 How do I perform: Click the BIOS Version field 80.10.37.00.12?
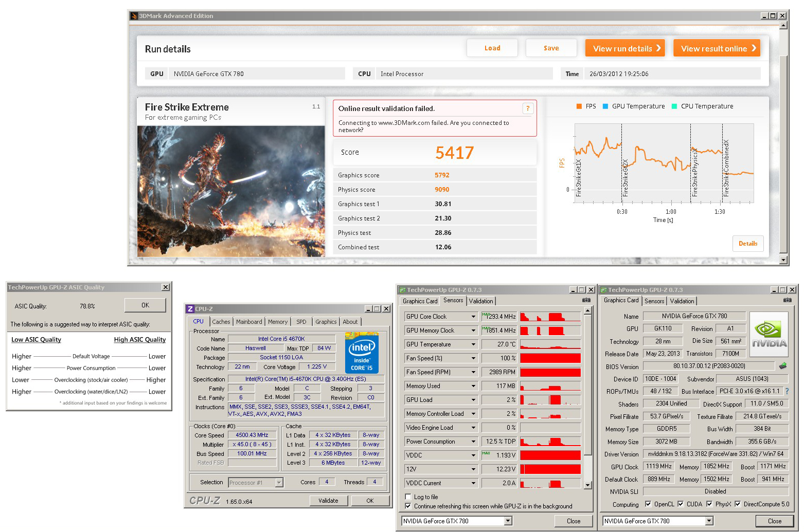pyautogui.click(x=709, y=366)
